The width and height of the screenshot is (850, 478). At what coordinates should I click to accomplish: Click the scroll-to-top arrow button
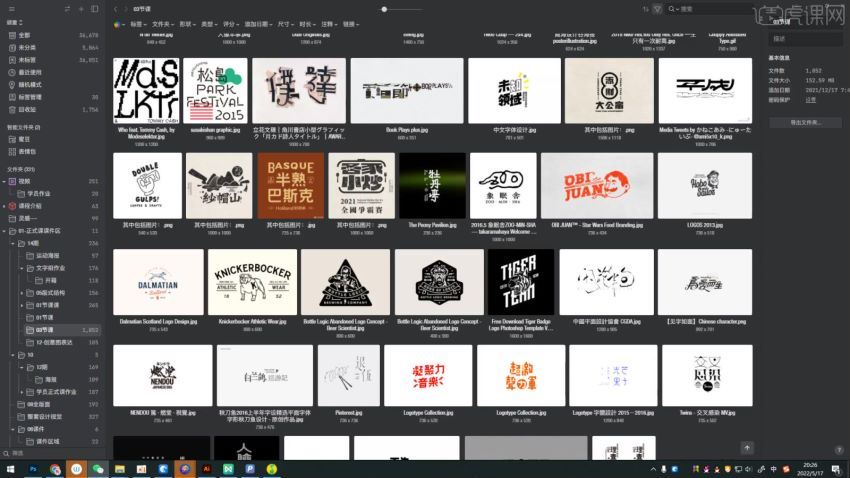click(747, 448)
